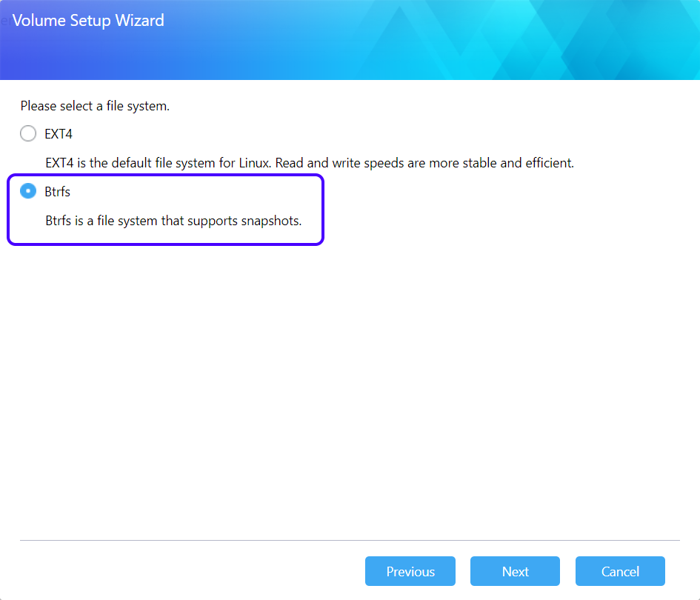Proceed with the Next button
700x600 pixels.
(515, 571)
